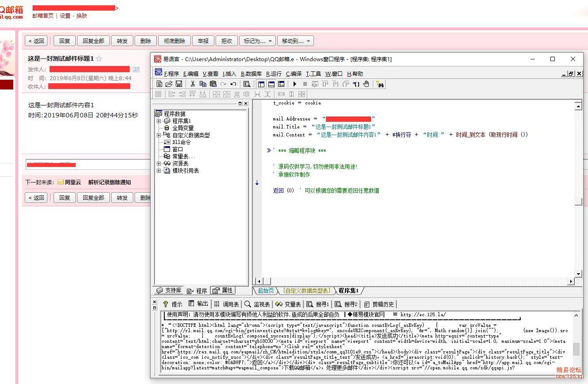Paste from the clipboard

(213, 84)
